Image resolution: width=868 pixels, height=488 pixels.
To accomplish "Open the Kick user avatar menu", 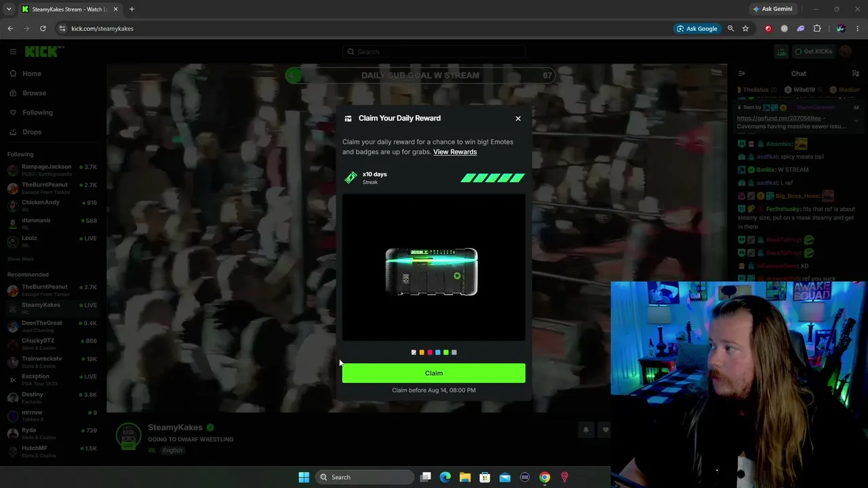I will [846, 52].
